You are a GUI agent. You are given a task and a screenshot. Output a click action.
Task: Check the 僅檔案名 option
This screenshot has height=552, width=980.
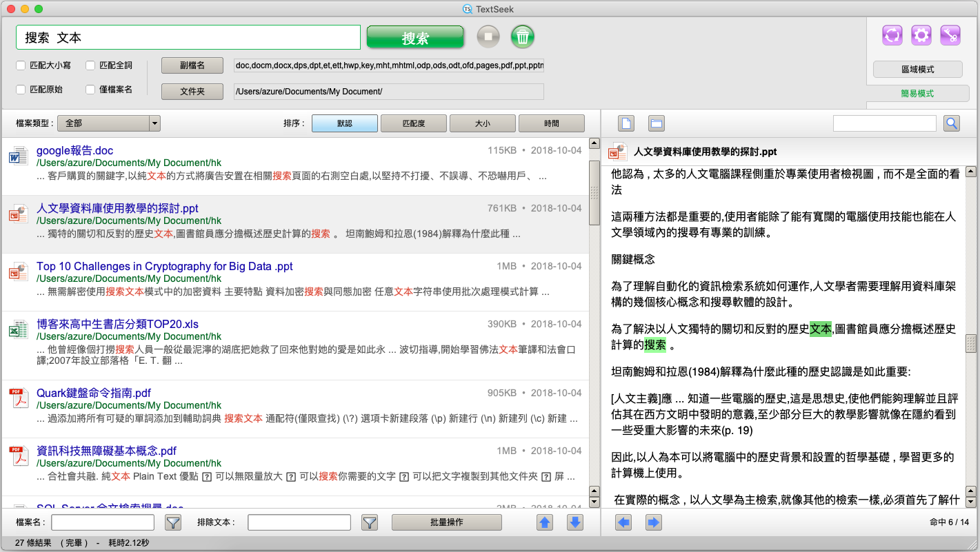[x=90, y=90]
